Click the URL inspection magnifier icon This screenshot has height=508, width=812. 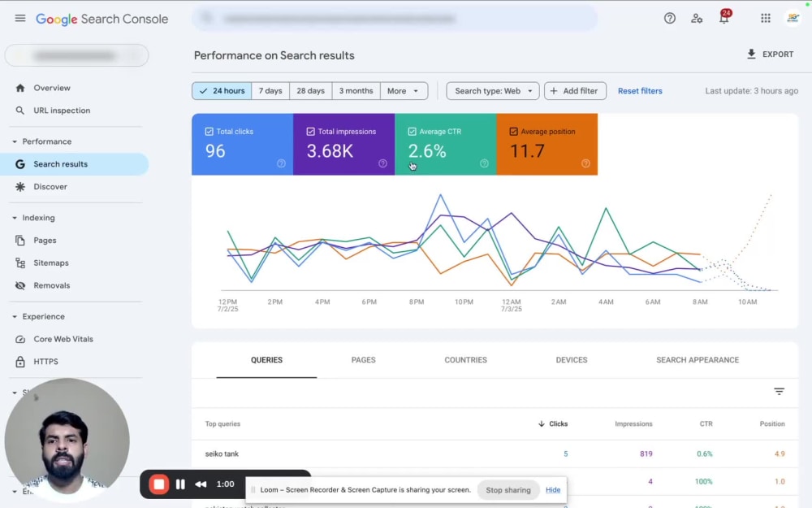pos(20,111)
